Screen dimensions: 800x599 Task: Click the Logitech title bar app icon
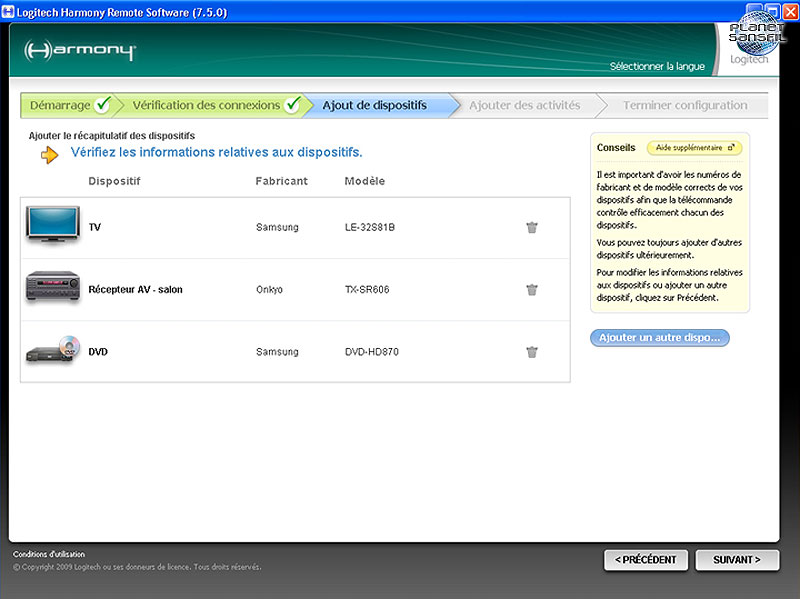[x=8, y=12]
